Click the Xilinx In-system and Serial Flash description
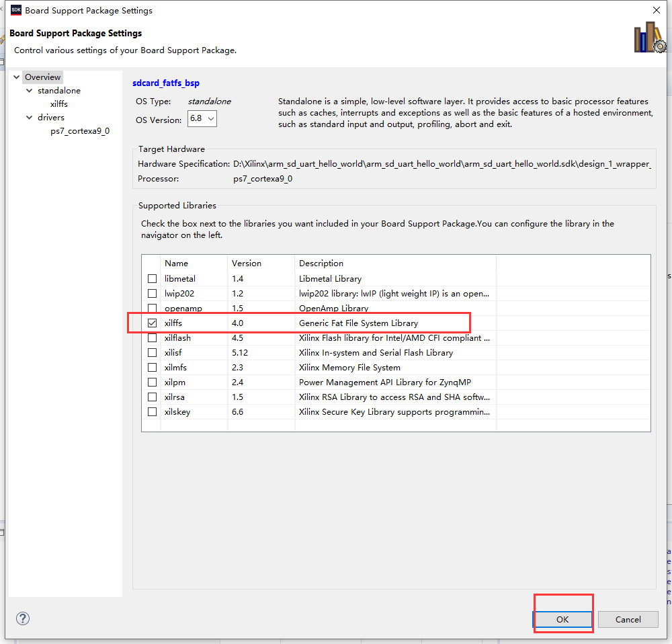672x644 pixels. point(376,352)
